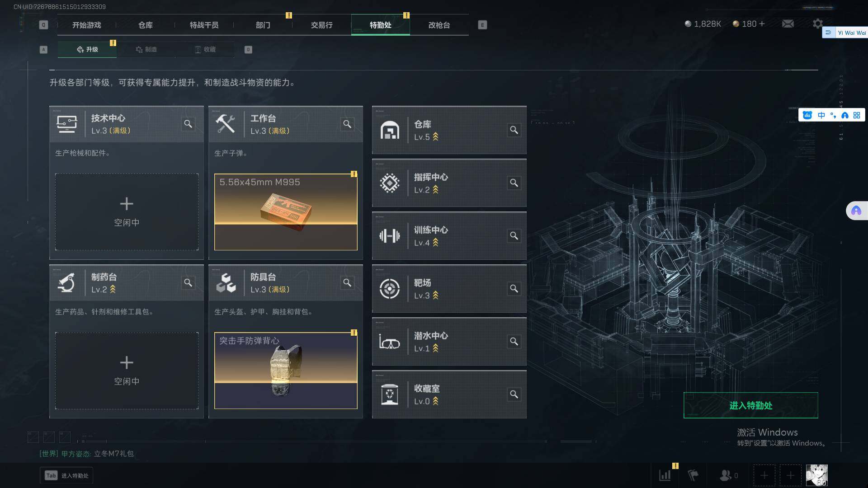The width and height of the screenshot is (868, 488).
Task: Add currency with the plus beside 180
Action: [762, 23]
